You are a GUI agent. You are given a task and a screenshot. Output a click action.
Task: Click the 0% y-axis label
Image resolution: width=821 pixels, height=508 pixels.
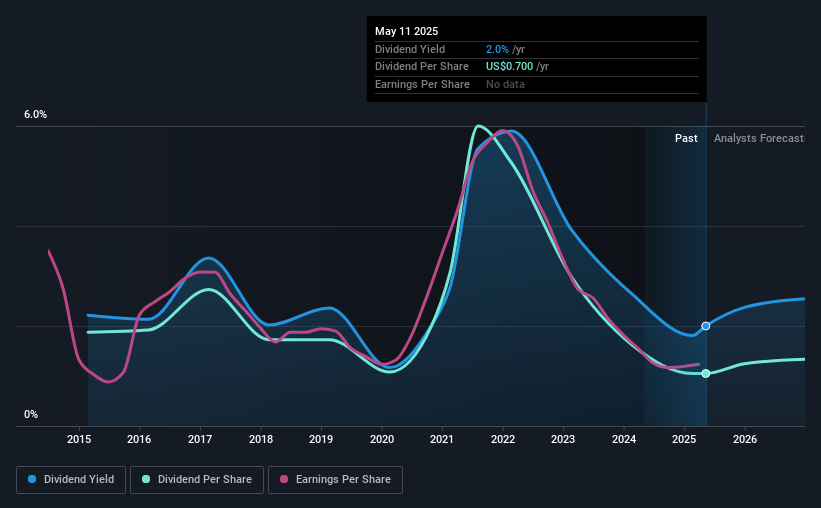pyautogui.click(x=31, y=414)
